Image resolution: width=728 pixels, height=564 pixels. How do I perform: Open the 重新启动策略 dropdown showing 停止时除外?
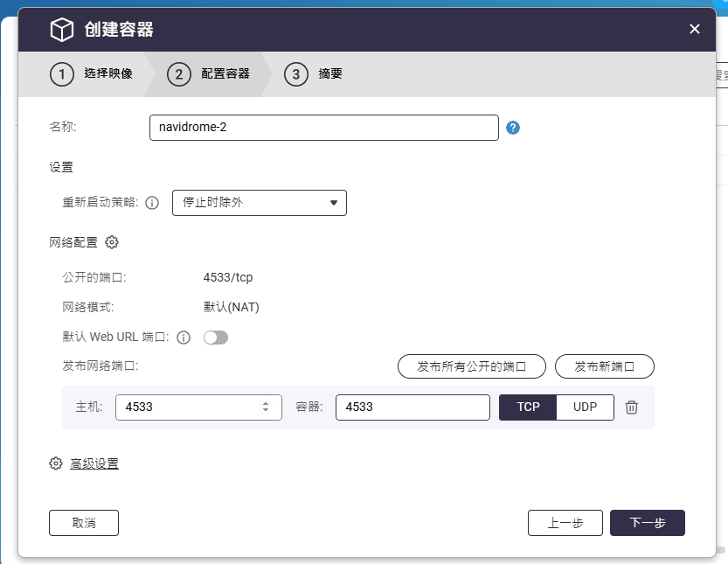259,203
